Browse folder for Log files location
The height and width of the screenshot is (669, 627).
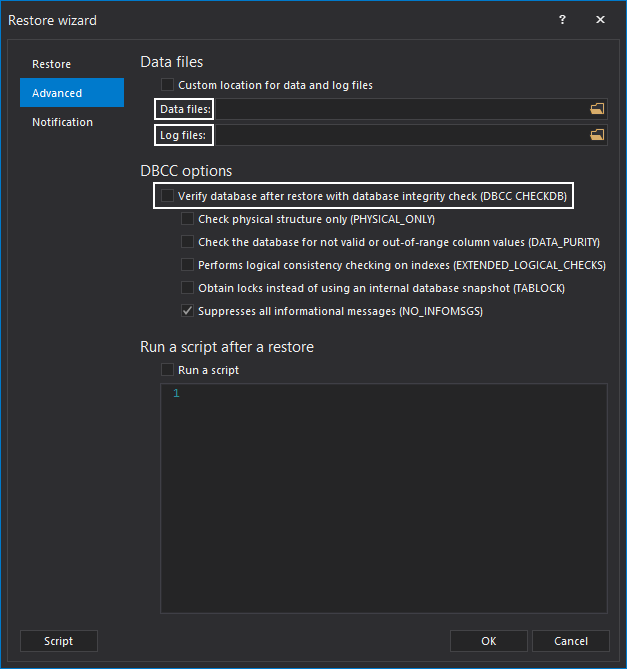[597, 135]
